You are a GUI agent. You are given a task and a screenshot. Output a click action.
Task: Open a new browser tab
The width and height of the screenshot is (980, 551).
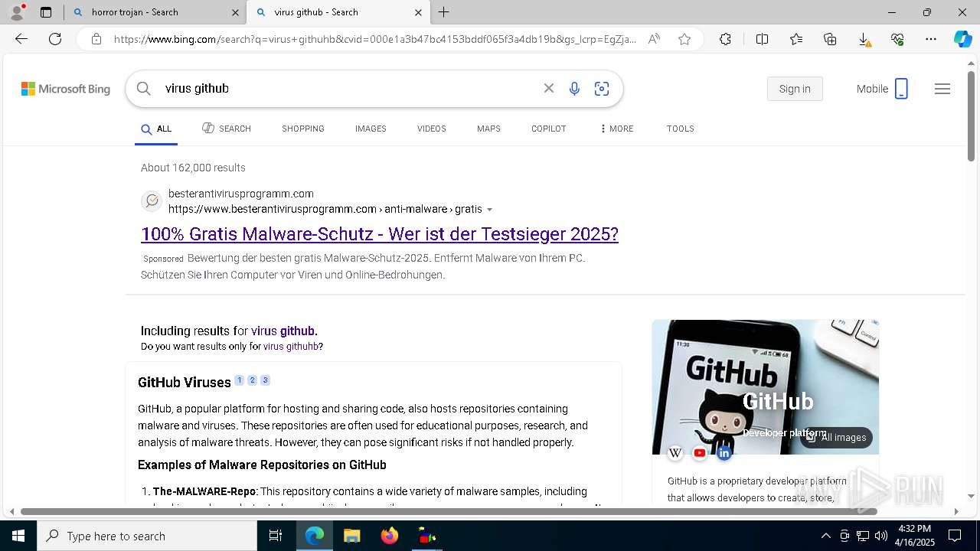[x=444, y=12]
